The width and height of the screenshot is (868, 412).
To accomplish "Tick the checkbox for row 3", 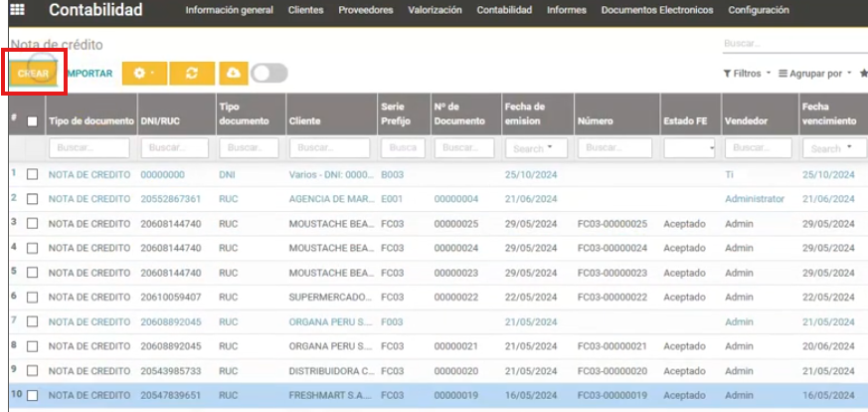I will point(33,222).
